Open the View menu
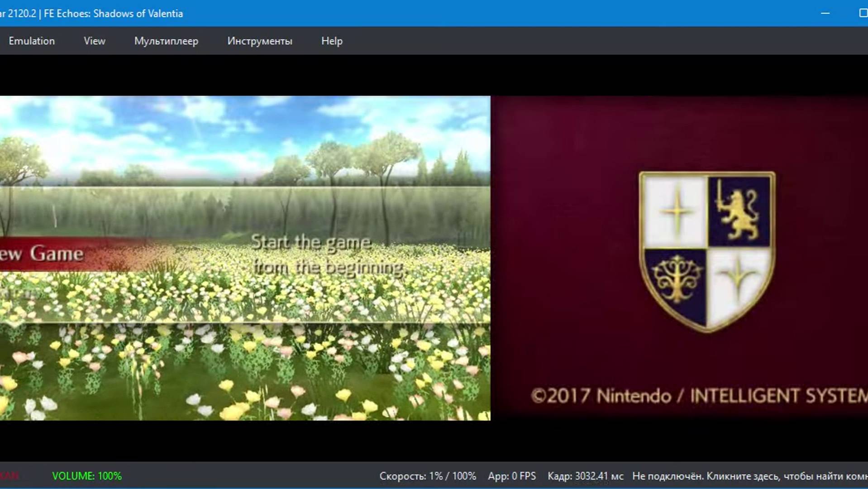The width and height of the screenshot is (868, 489). [94, 41]
